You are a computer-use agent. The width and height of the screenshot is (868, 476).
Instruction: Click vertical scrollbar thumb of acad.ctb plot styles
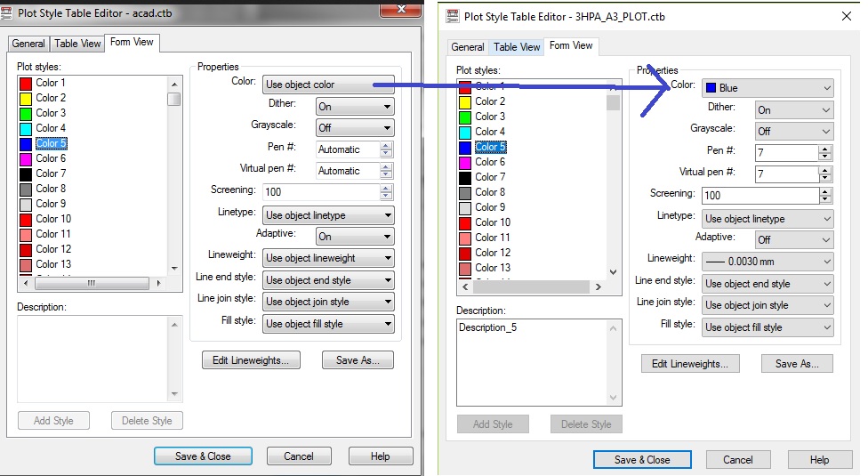tap(174, 99)
